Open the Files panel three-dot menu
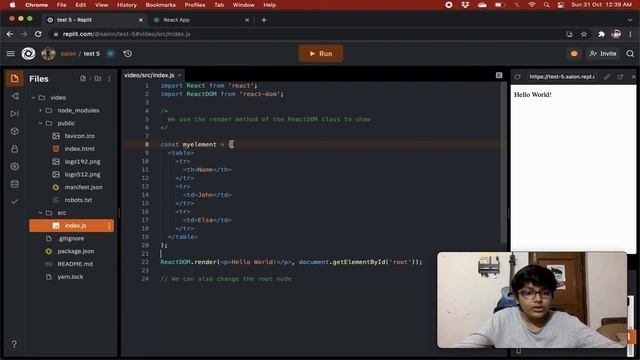The image size is (640, 360). pos(109,78)
